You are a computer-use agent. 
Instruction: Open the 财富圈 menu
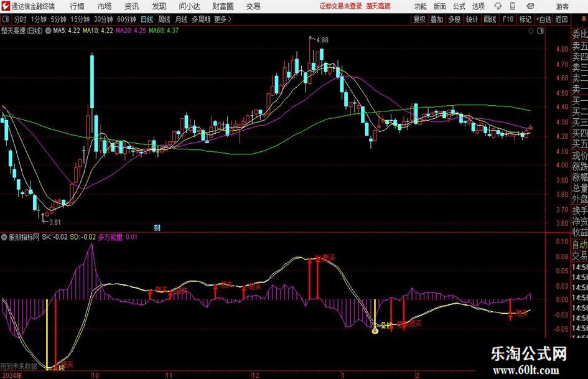[223, 6]
